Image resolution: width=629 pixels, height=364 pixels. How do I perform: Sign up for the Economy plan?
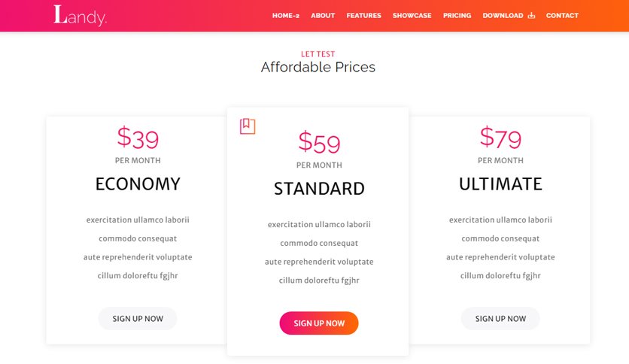[x=138, y=319]
